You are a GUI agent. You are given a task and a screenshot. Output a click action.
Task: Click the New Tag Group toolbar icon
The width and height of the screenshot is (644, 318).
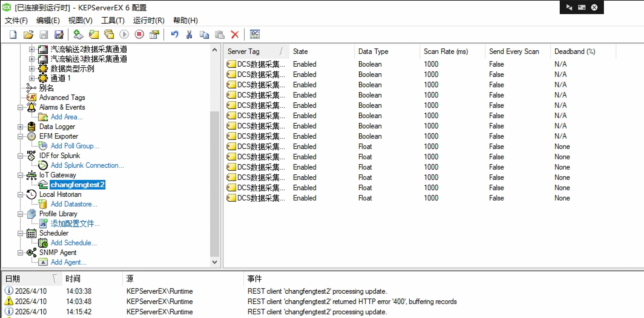[x=109, y=34]
